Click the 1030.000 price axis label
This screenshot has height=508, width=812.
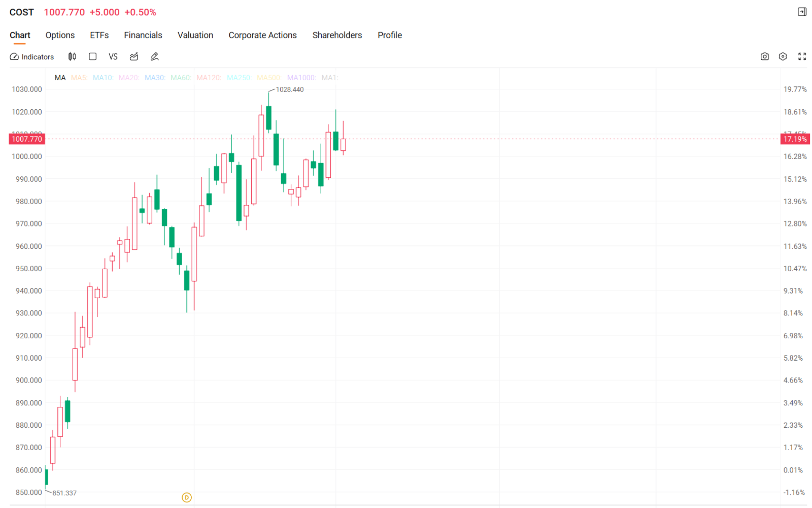tap(27, 89)
